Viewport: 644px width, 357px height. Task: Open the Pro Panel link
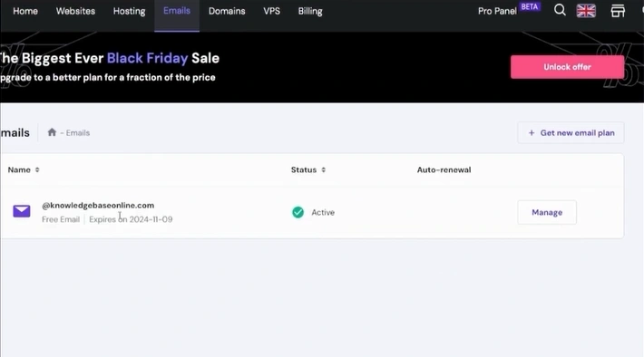(x=497, y=11)
